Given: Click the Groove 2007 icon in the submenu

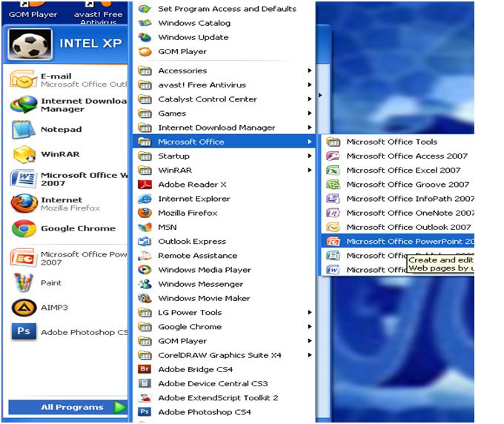Looking at the screenshot, I should tap(333, 184).
